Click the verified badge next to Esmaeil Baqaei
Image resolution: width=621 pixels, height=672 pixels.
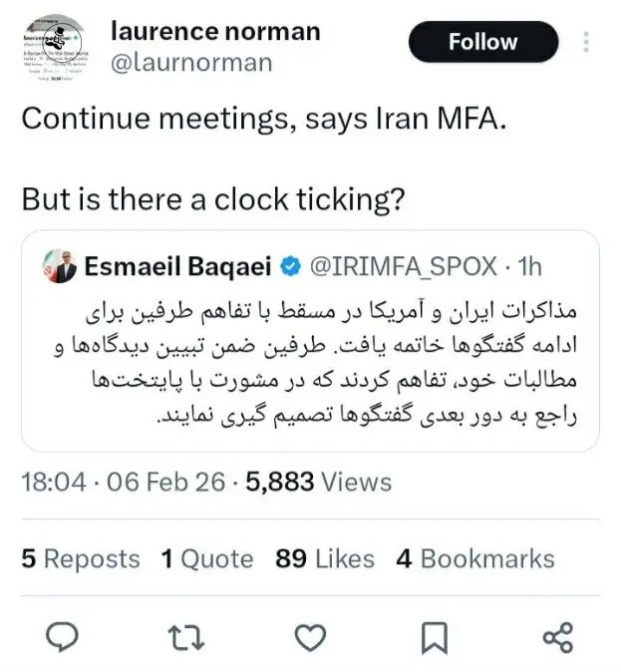[292, 266]
